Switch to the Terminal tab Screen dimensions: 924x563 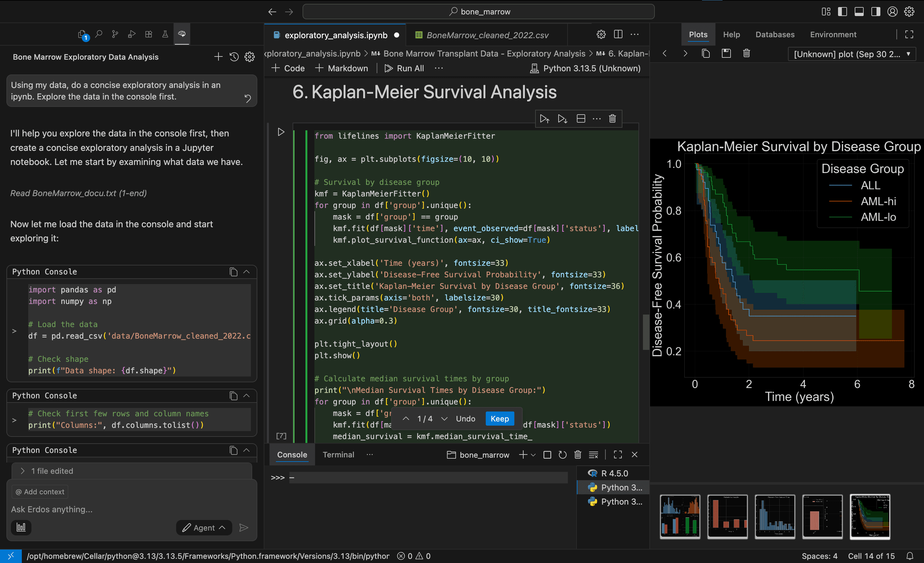pyautogui.click(x=338, y=455)
